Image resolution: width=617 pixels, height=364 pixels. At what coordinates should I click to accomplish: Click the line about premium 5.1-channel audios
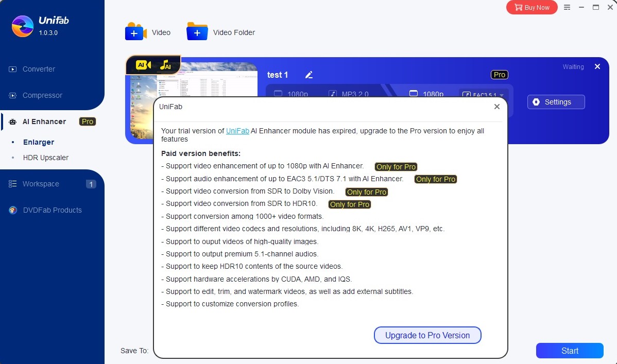(240, 254)
